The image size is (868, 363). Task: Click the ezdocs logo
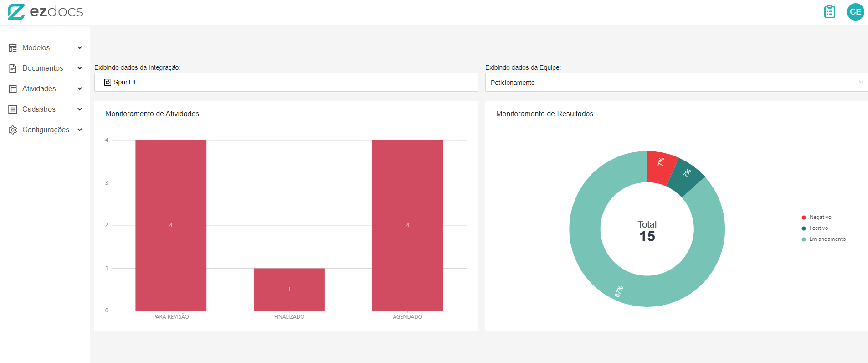click(45, 11)
